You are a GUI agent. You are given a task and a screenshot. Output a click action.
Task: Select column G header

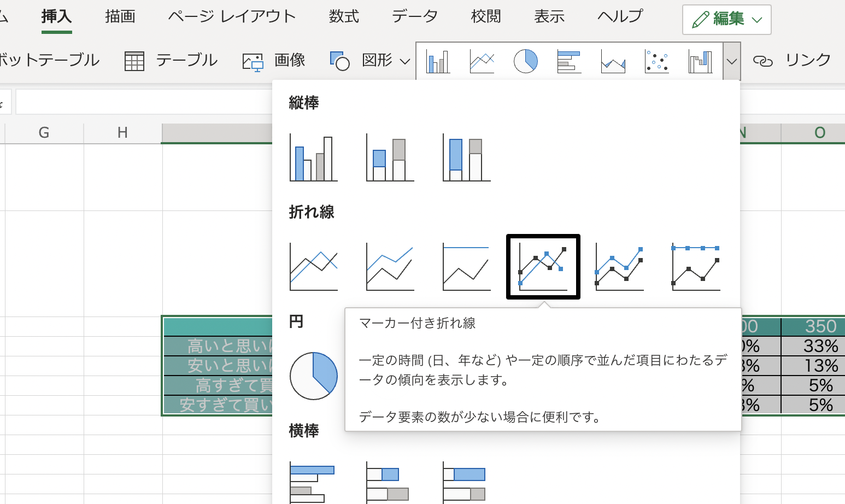point(44,133)
